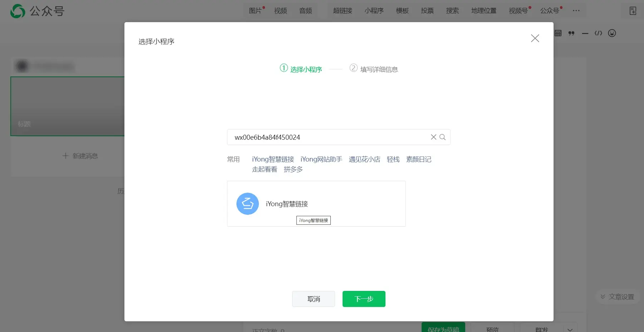Insert a table using table icon

tap(558, 33)
